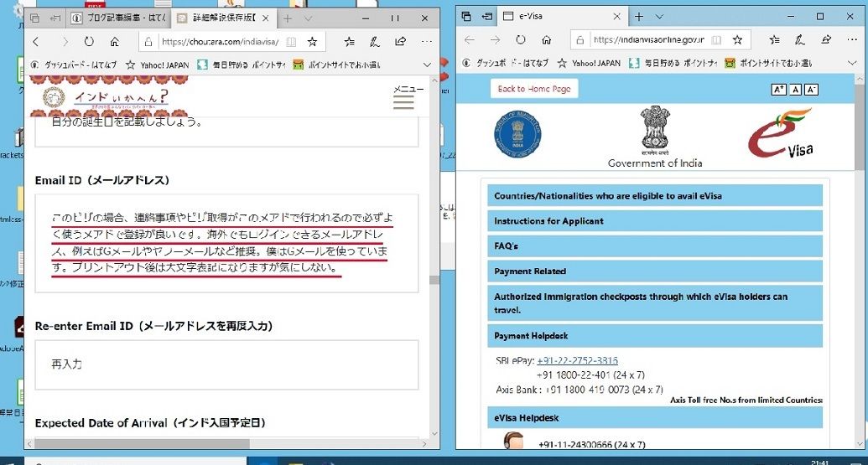868x465 pixels.
Task: Expand favorites bar overflow in right browser
Action: point(852,63)
